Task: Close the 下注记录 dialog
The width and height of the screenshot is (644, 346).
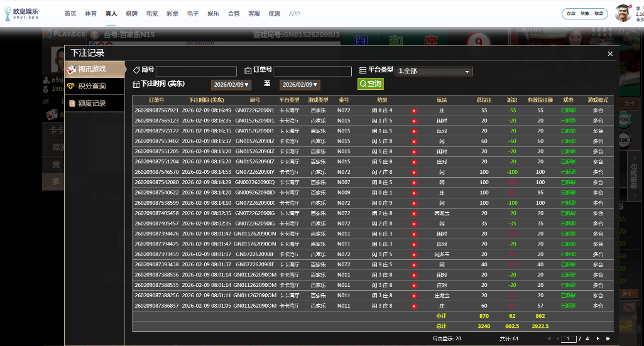Action: pos(609,54)
